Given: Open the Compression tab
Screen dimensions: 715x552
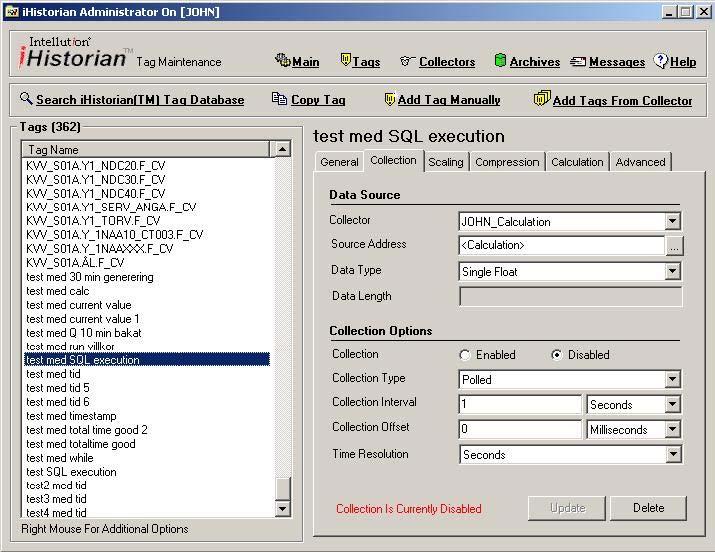Looking at the screenshot, I should [507, 162].
